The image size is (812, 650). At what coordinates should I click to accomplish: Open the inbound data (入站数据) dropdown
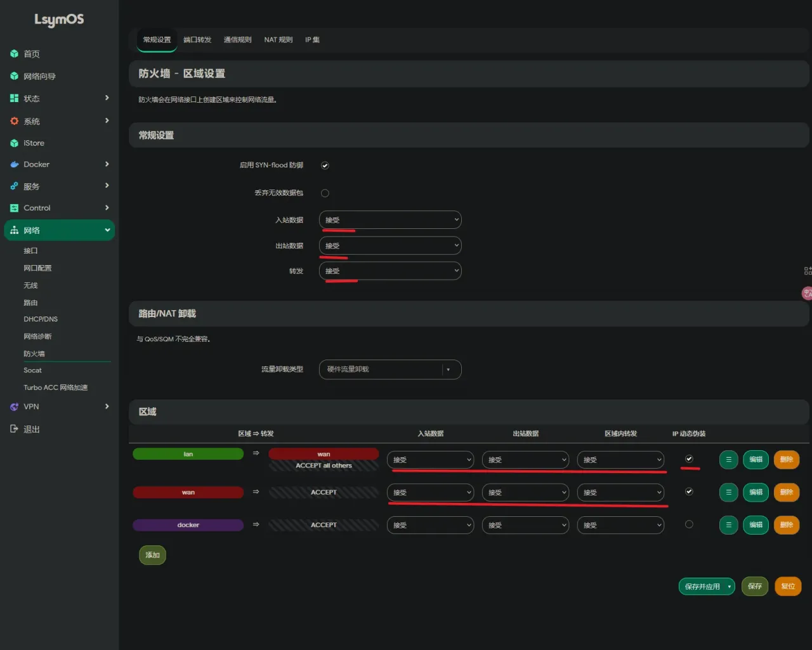coord(390,220)
